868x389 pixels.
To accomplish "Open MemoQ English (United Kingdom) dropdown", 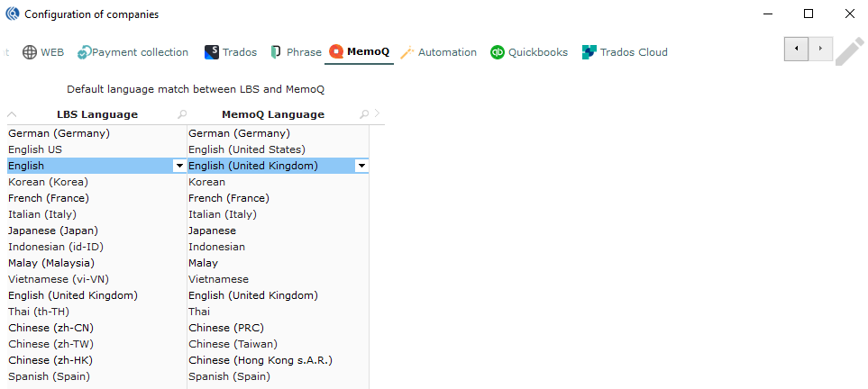I will (x=361, y=166).
